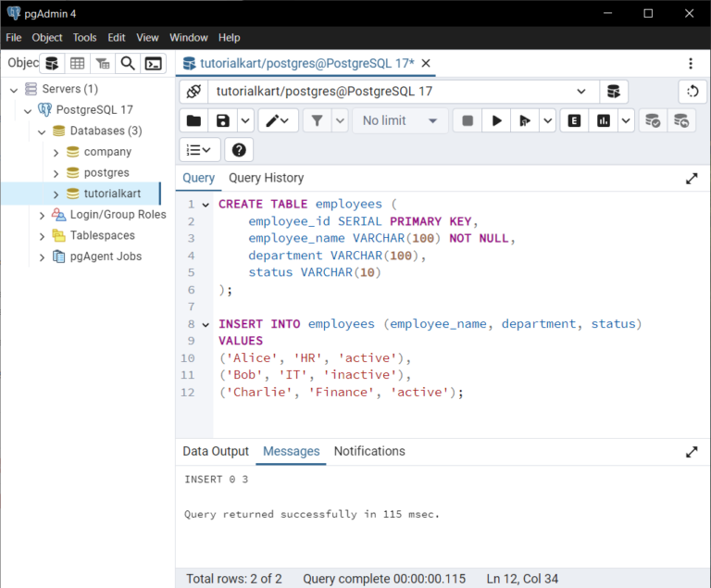Click the Rollback transaction icon

pos(681,120)
